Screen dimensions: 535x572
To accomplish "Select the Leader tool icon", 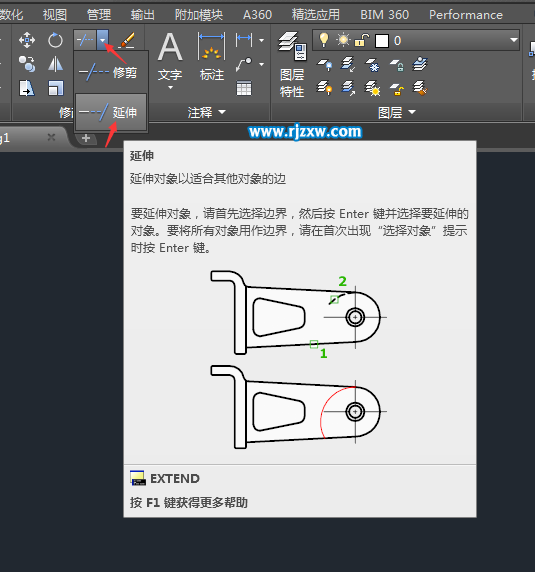I will click(244, 64).
